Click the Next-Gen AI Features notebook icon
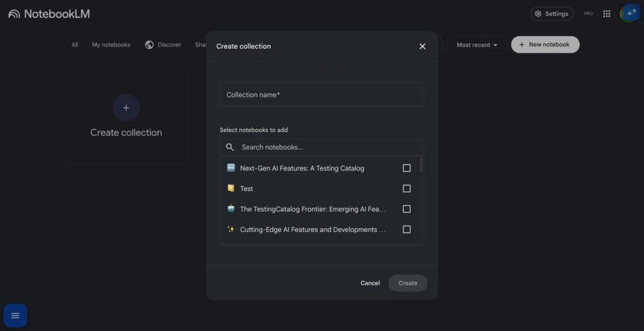 coord(231,168)
